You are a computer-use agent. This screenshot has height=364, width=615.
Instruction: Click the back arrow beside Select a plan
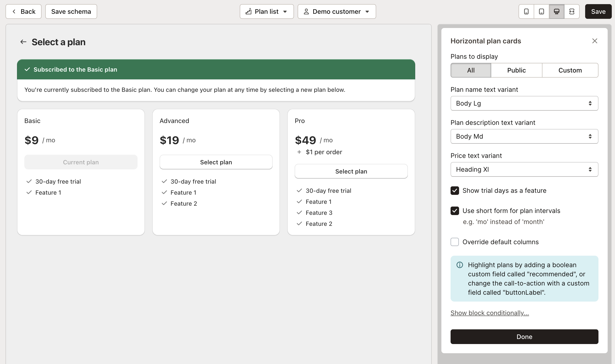click(x=24, y=42)
